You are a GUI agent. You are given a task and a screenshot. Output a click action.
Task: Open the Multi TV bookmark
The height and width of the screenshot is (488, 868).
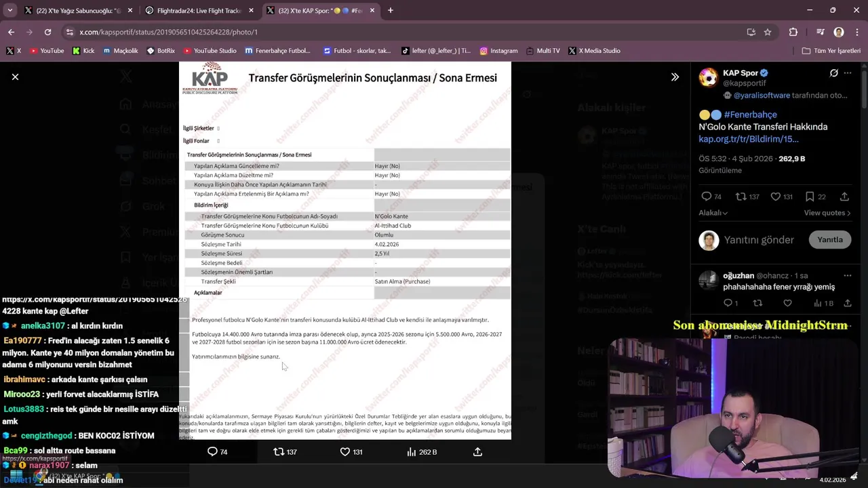(542, 51)
